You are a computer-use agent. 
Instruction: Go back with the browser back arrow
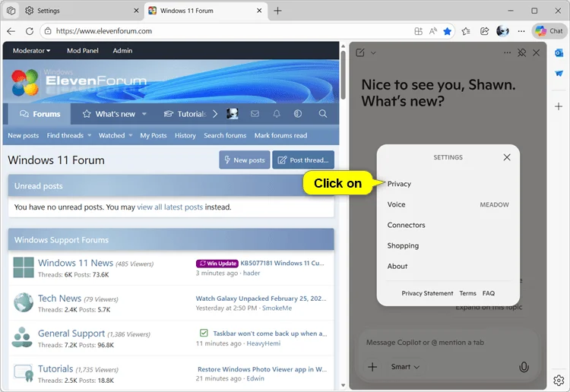tap(11, 31)
